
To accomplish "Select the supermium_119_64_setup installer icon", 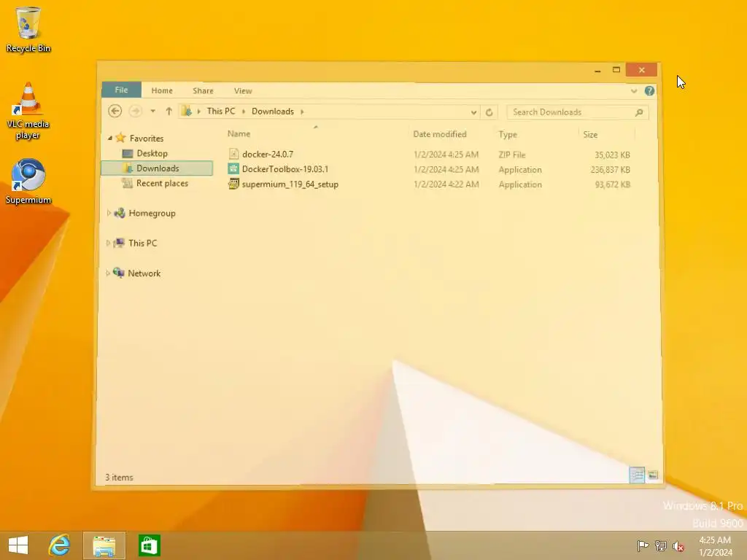I will point(233,184).
